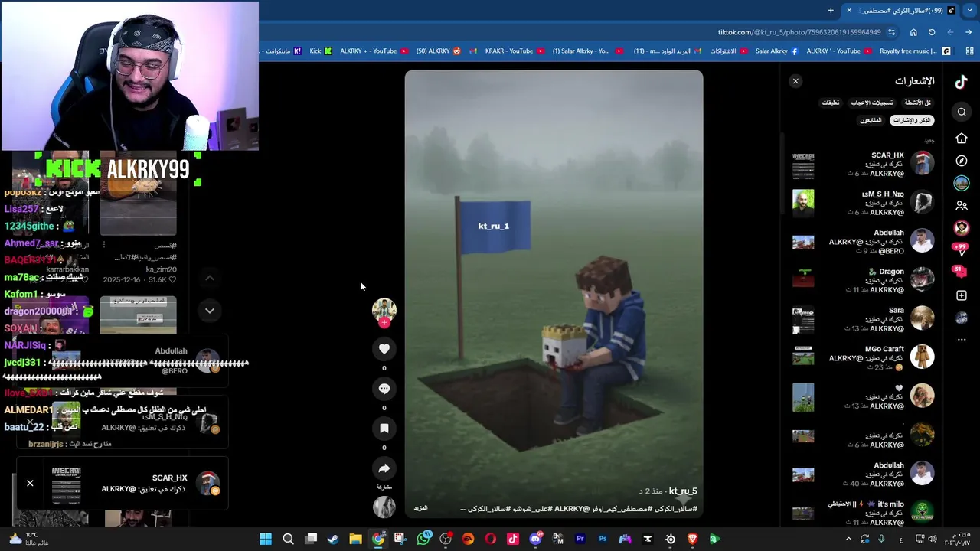Open MGo Caraft mention notification
The height and width of the screenshot is (551, 980).
tap(864, 358)
